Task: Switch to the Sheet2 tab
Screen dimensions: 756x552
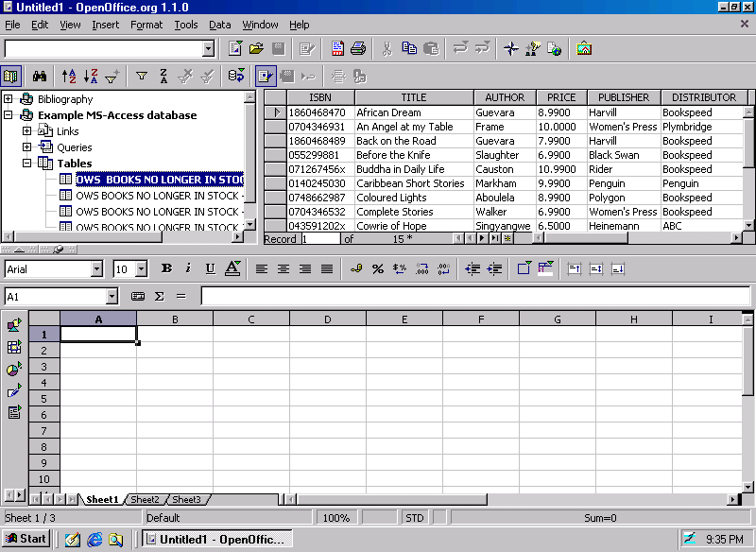Action: pos(145,499)
